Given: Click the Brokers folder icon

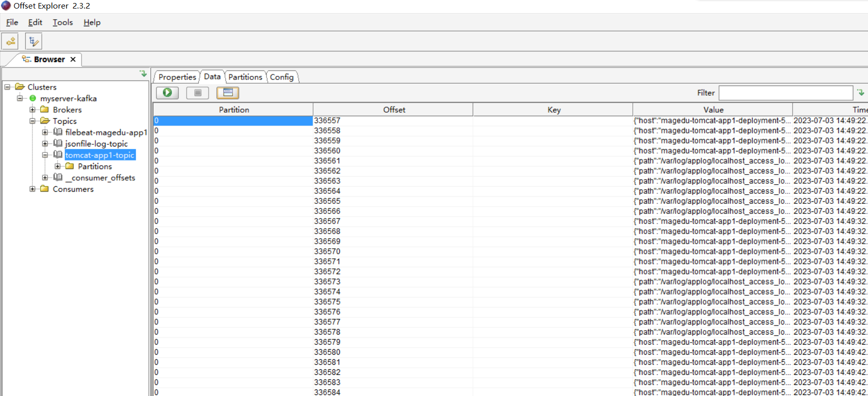Looking at the screenshot, I should (45, 110).
